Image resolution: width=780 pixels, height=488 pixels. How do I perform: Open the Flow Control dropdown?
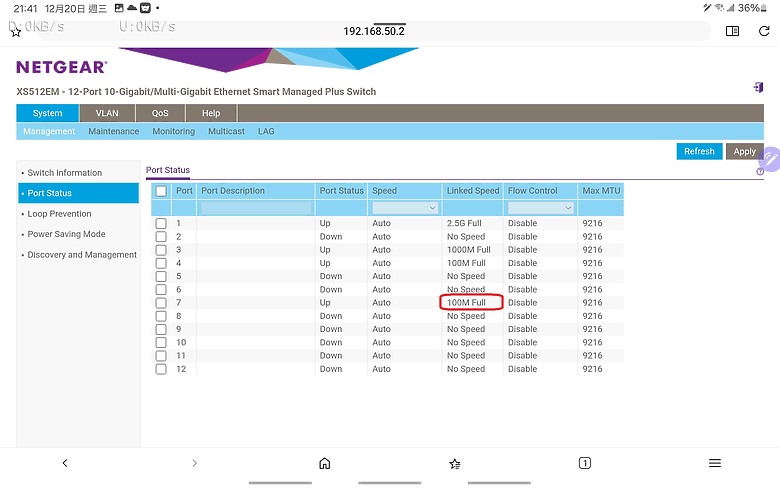(540, 207)
